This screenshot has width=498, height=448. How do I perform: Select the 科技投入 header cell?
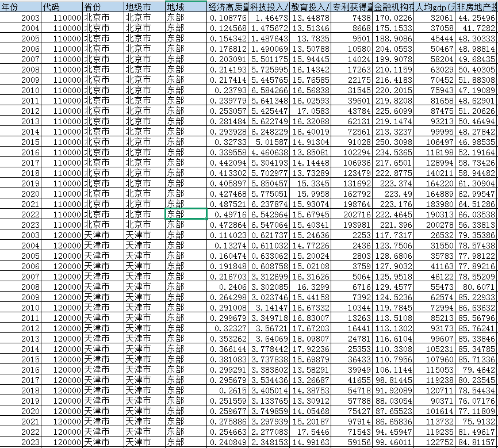click(x=269, y=7)
